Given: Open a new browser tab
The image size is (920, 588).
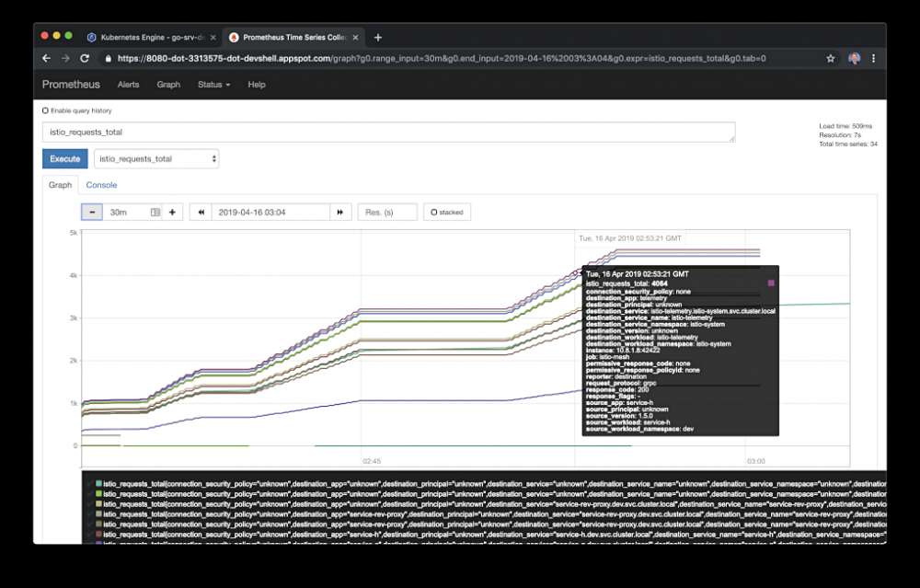Looking at the screenshot, I should pyautogui.click(x=378, y=37).
